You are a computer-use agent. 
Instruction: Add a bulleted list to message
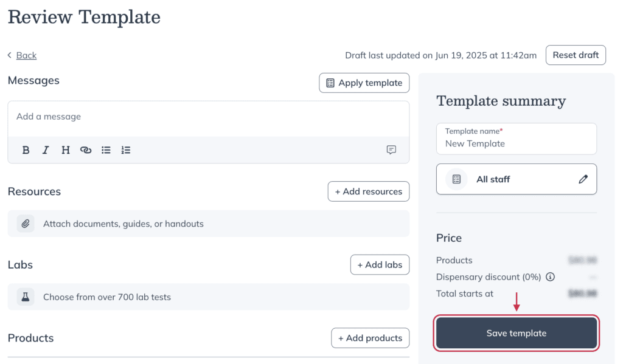click(106, 150)
